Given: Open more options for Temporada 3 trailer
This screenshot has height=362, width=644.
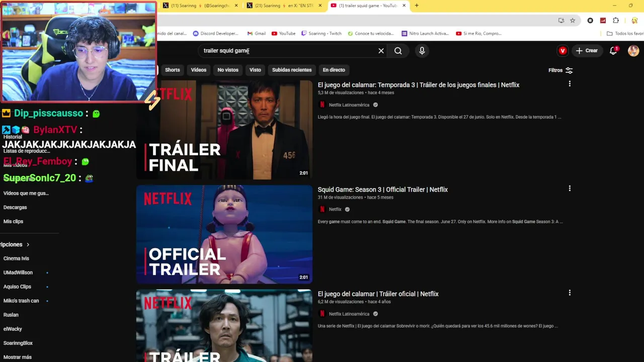Looking at the screenshot, I should [x=570, y=84].
